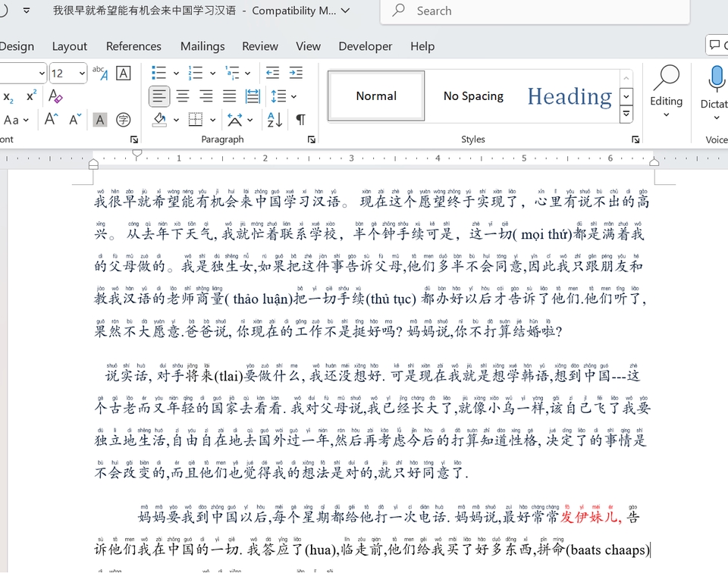Expand line spacing dropdown arrow
The height and width of the screenshot is (573, 728).
tap(294, 96)
